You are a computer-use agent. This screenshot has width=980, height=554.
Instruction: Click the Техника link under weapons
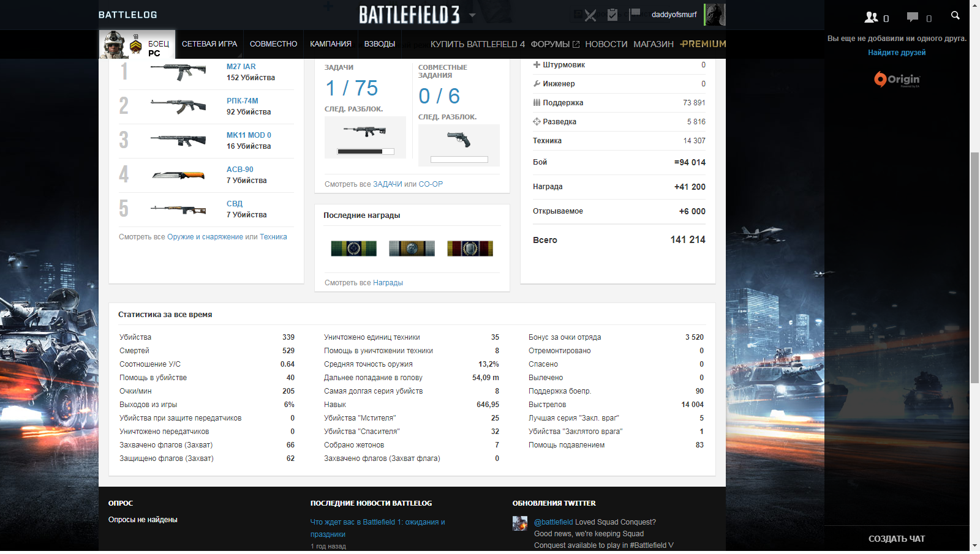click(x=273, y=237)
